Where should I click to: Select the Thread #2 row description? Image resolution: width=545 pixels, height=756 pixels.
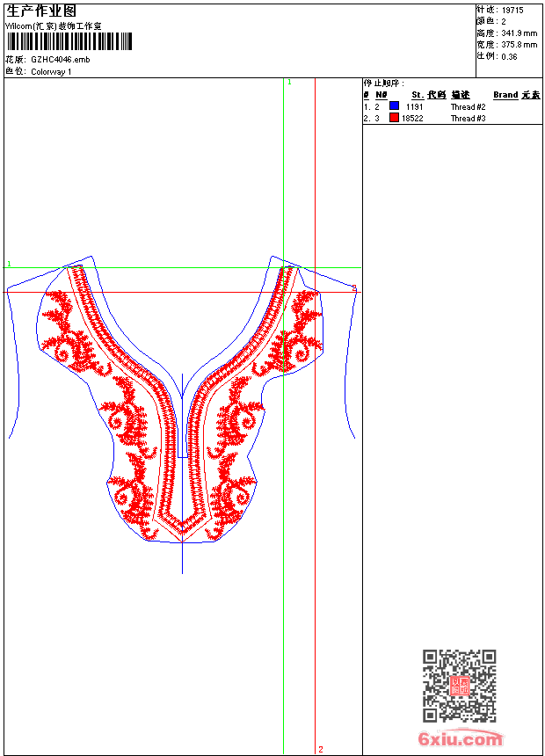468,107
